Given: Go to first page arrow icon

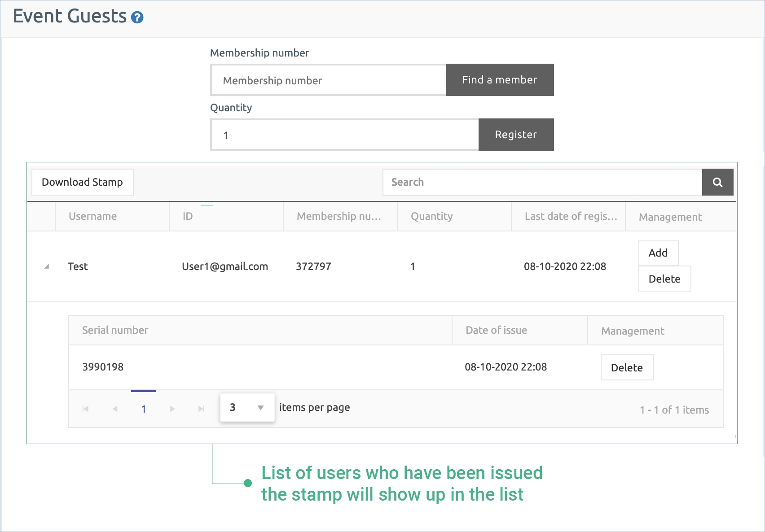Looking at the screenshot, I should coord(86,409).
